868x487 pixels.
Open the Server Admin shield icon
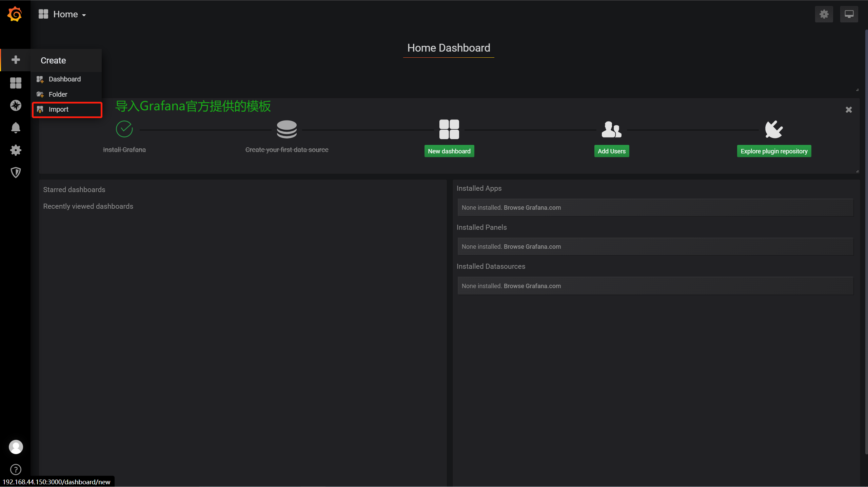tap(16, 172)
